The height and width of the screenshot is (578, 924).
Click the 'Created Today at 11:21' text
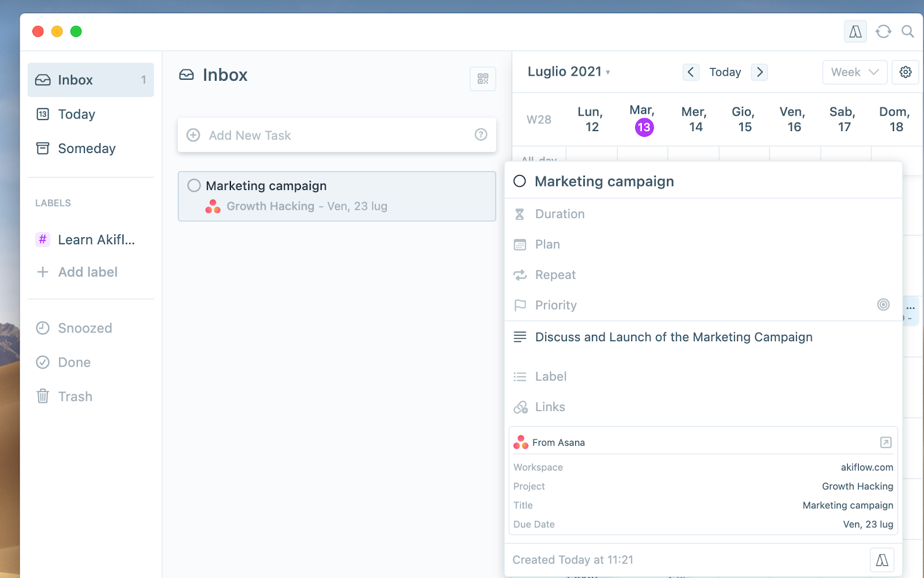573,560
